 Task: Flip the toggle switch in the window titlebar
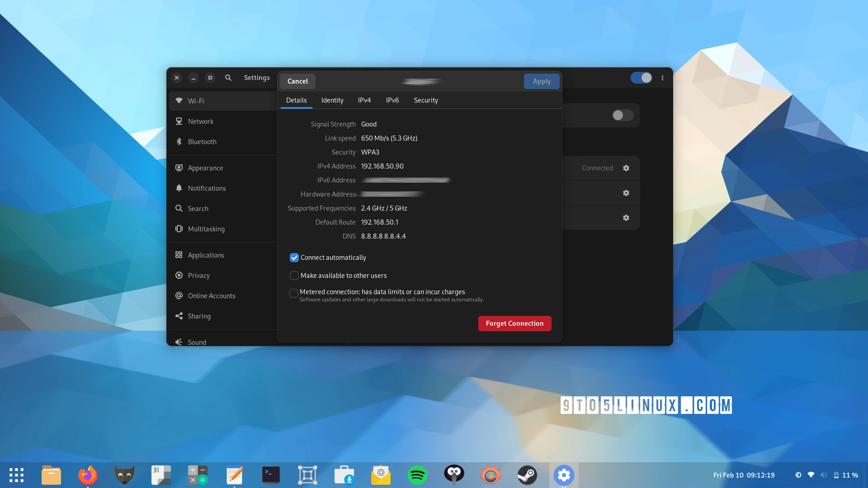coord(642,78)
